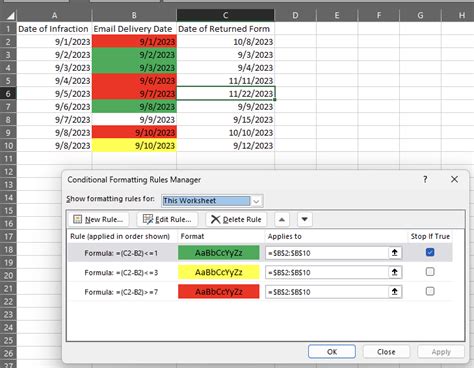Click the 'Date of Returned Form' header cell

tap(225, 29)
